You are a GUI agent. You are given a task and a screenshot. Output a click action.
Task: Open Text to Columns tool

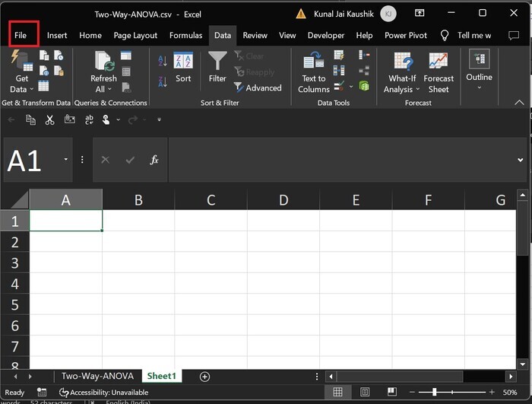pos(314,73)
